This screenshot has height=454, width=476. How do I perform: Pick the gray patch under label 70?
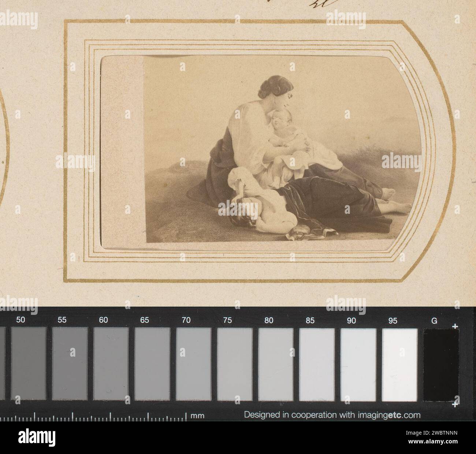pos(194,364)
